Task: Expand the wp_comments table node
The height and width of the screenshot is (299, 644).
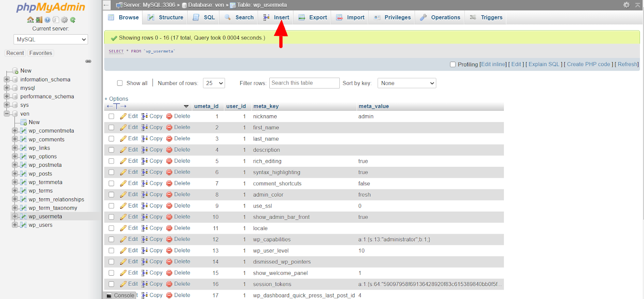Action: pos(15,139)
